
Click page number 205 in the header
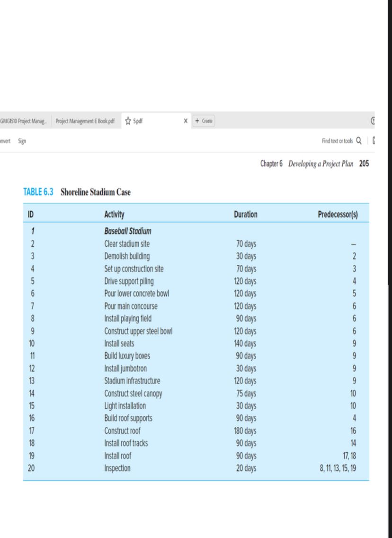(x=363, y=163)
